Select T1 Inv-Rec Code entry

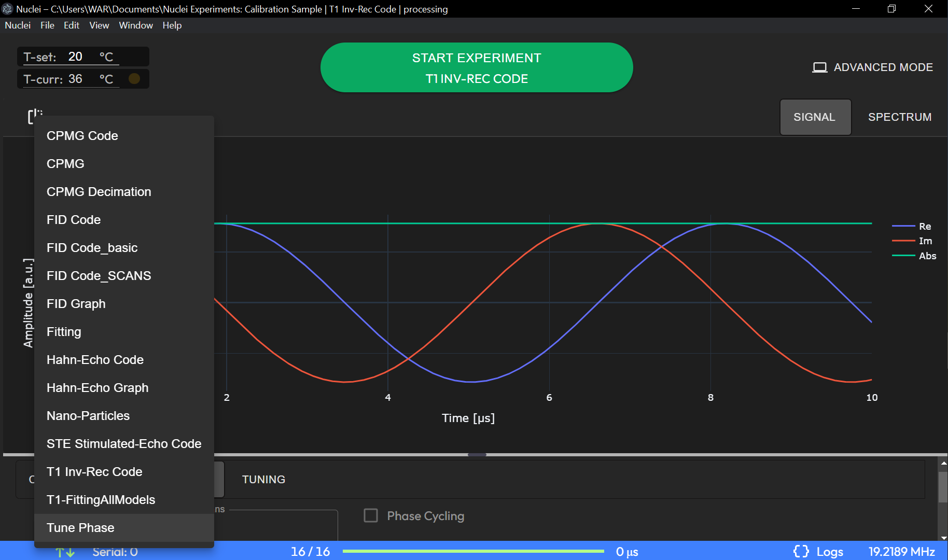(x=124, y=472)
